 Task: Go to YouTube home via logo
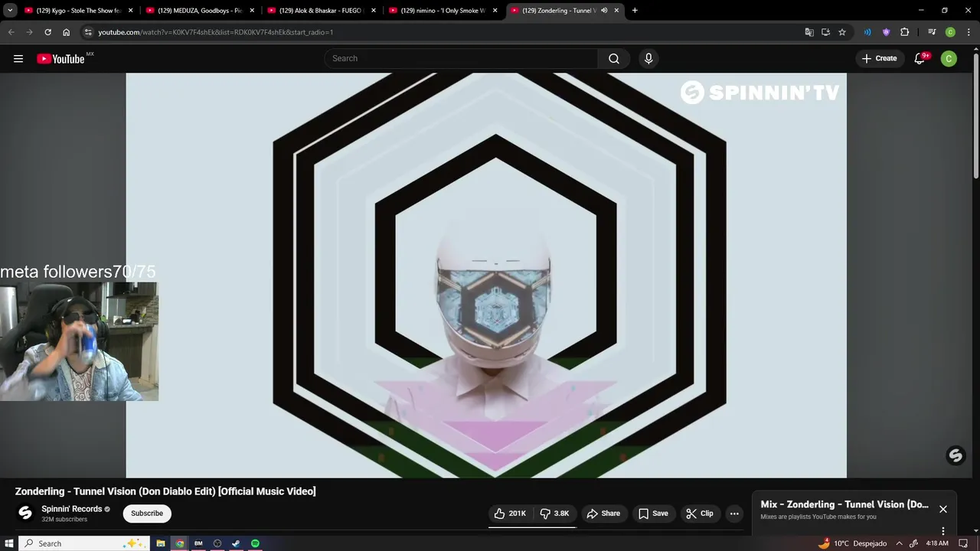60,59
